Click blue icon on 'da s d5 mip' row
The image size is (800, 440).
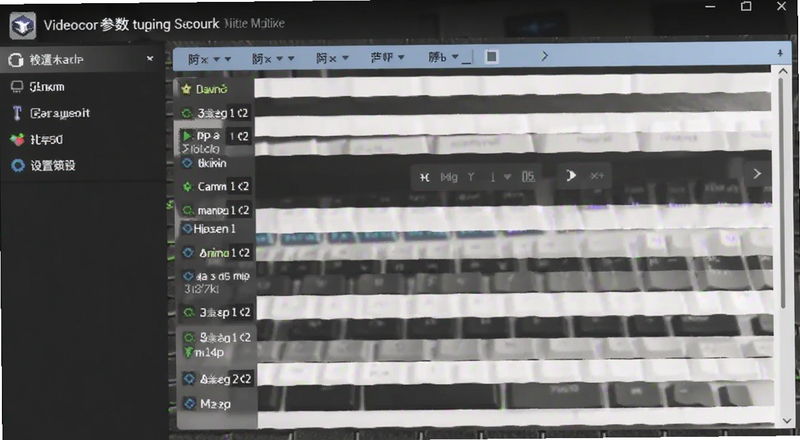[x=188, y=276]
